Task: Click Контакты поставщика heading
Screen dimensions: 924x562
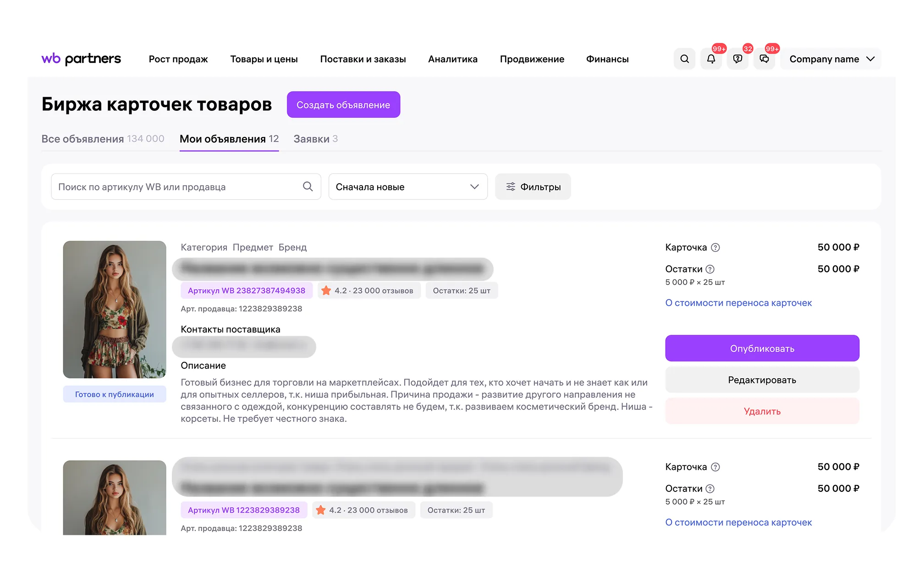Action: 231,329
